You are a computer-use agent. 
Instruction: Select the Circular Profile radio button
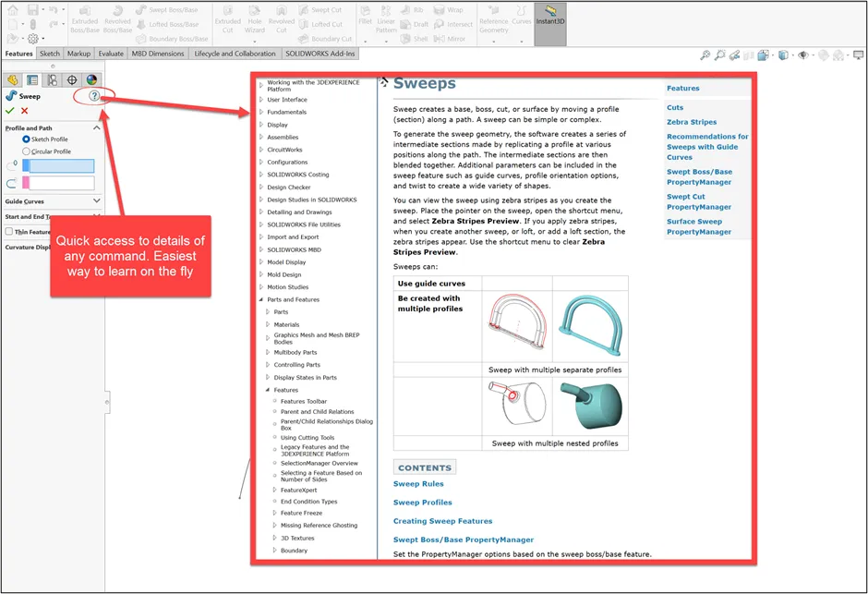[26, 150]
